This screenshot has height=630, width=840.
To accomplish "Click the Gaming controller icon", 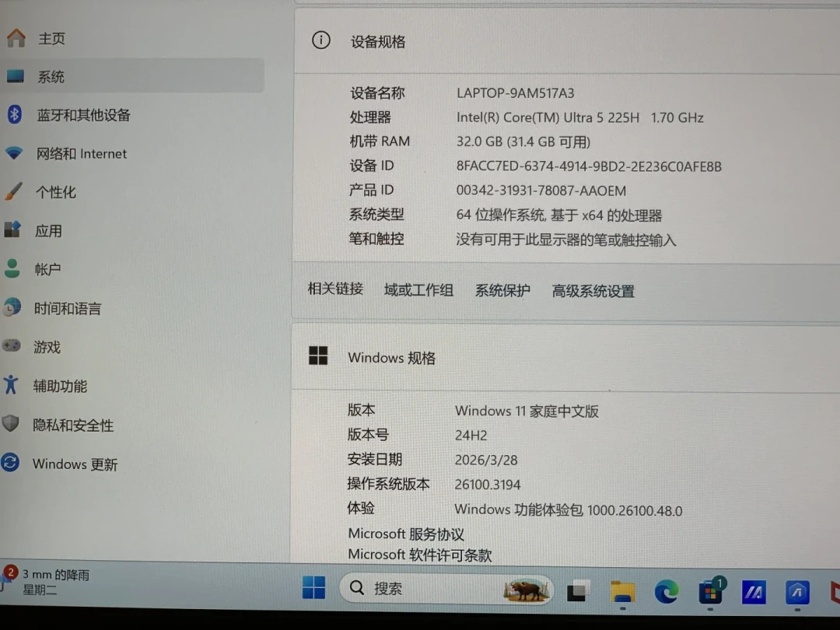I will pos(11,346).
